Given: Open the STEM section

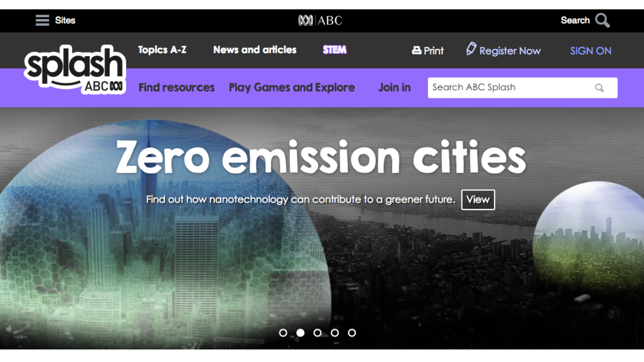Looking at the screenshot, I should pos(335,50).
